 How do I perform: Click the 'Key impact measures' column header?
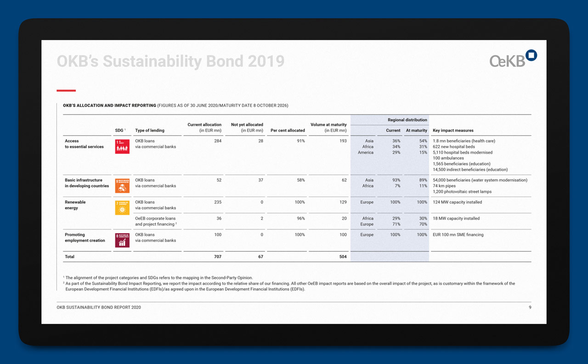pos(453,130)
